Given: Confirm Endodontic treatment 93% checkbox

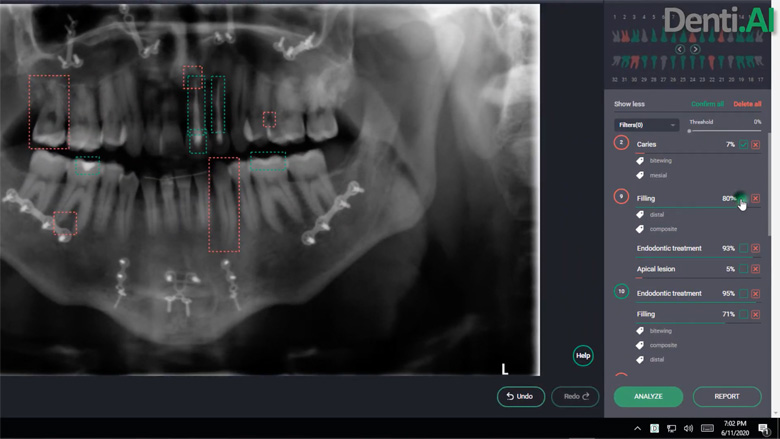Looking at the screenshot, I should coord(743,248).
